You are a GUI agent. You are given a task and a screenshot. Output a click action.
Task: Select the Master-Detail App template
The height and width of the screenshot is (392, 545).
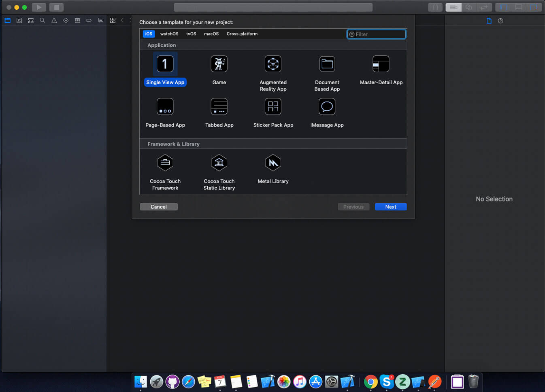click(381, 64)
